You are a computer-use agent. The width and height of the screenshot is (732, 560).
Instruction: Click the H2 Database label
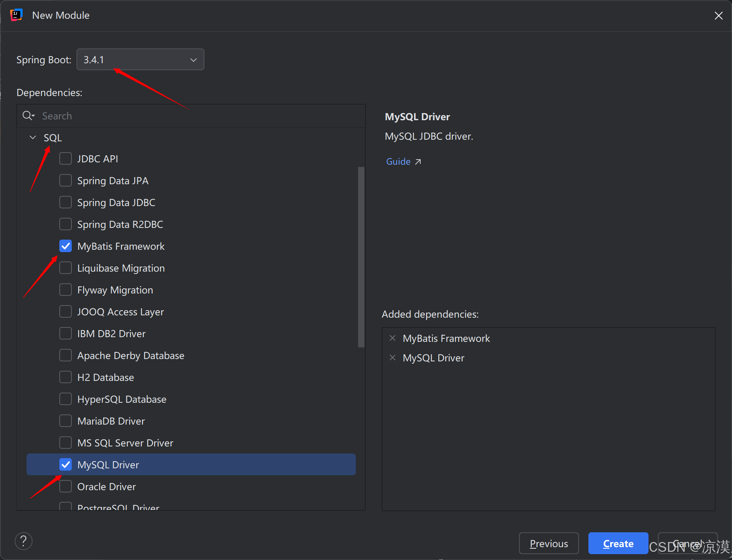click(106, 377)
